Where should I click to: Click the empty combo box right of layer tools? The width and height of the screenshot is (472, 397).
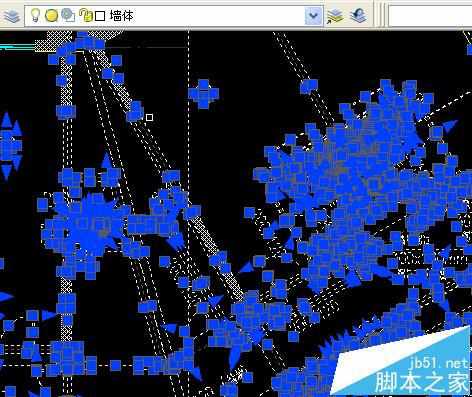[430, 16]
